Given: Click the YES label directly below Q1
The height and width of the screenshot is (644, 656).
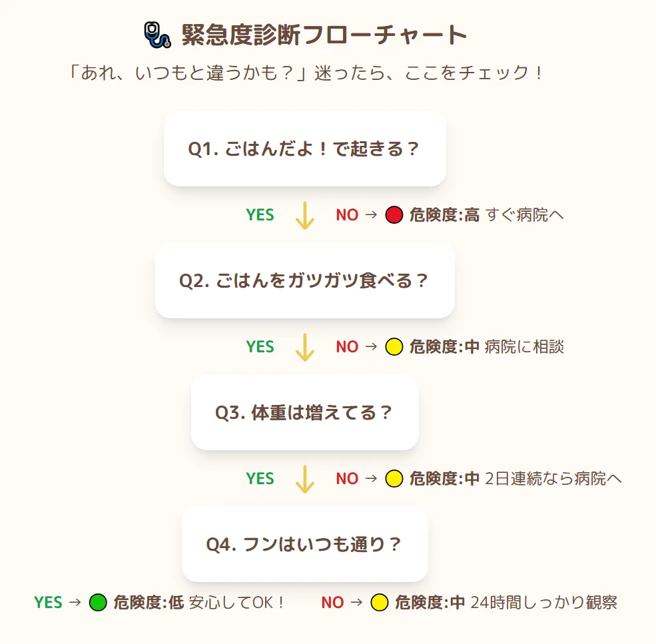Looking at the screenshot, I should [260, 215].
